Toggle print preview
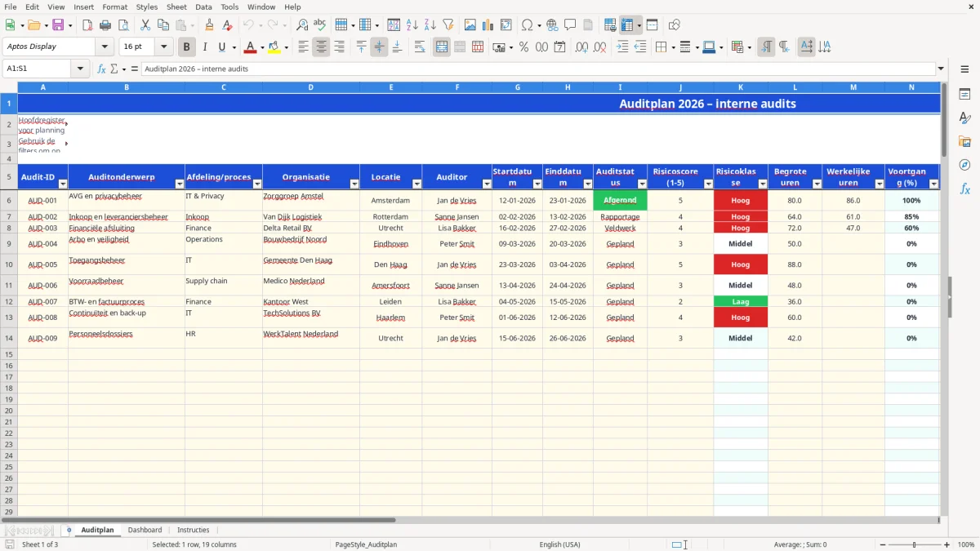Image resolution: width=980 pixels, height=551 pixels. (x=123, y=25)
